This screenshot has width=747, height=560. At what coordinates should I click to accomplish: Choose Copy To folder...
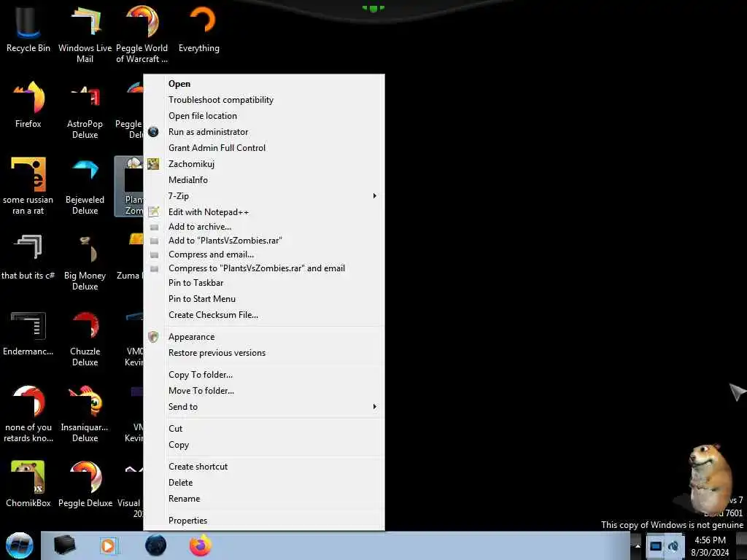264,375
